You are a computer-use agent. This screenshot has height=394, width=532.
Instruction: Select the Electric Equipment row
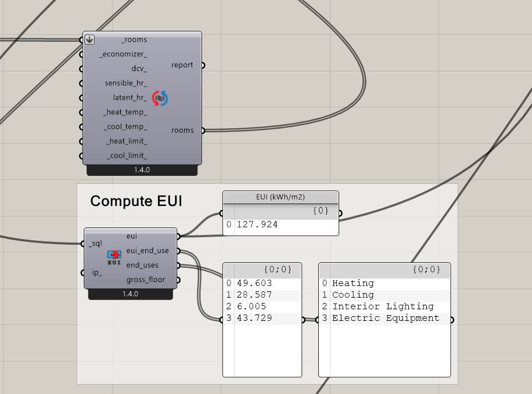pos(384,318)
